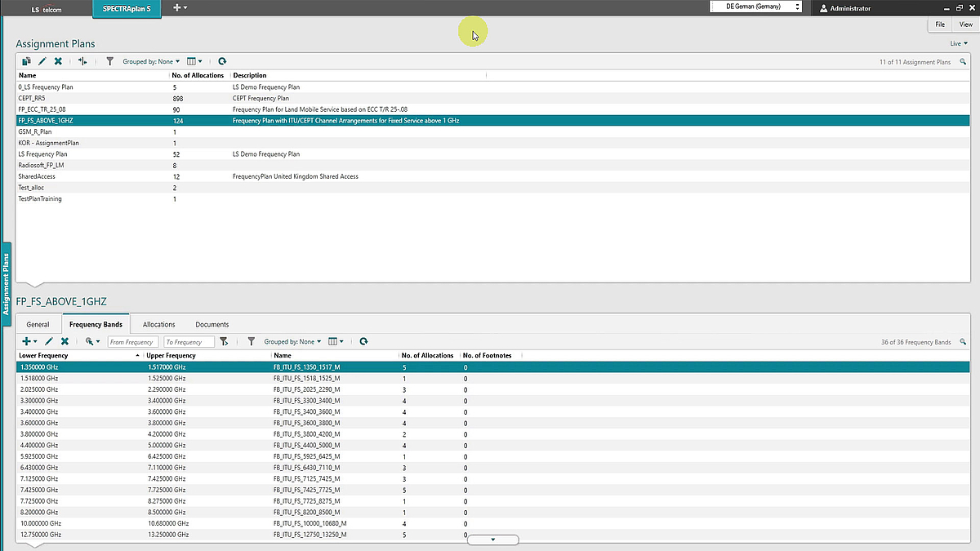Screen dimensions: 980x551
Task: Add plus icon in Frequency Bands toolbar
Action: coord(27,341)
